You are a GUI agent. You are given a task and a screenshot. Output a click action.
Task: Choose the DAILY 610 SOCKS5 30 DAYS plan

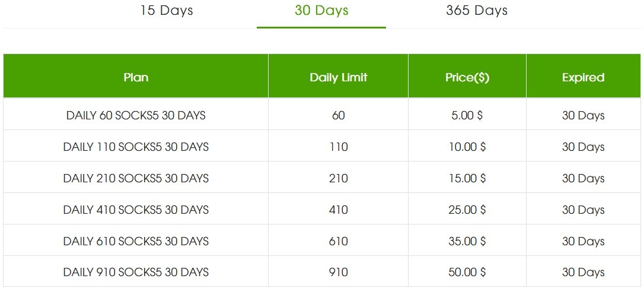coord(136,241)
